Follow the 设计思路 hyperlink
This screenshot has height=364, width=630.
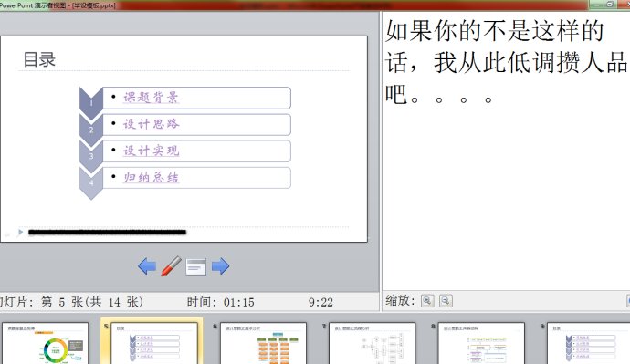151,124
